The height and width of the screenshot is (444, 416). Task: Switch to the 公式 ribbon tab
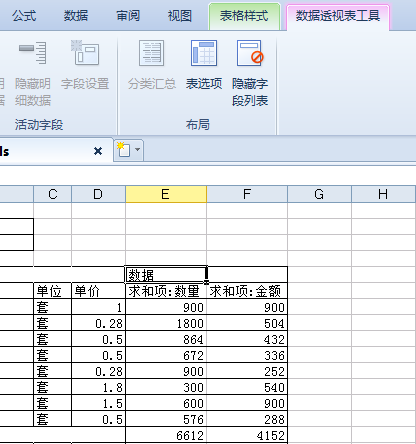pyautogui.click(x=24, y=16)
